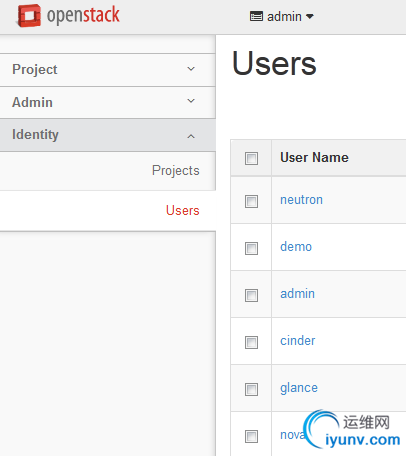Open the admin project dropdown
This screenshot has height=456, width=406.
point(282,16)
